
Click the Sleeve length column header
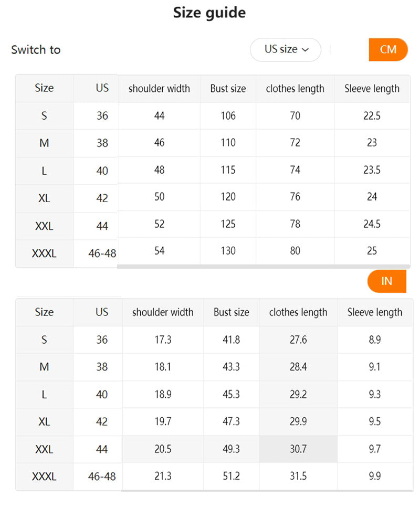point(372,89)
